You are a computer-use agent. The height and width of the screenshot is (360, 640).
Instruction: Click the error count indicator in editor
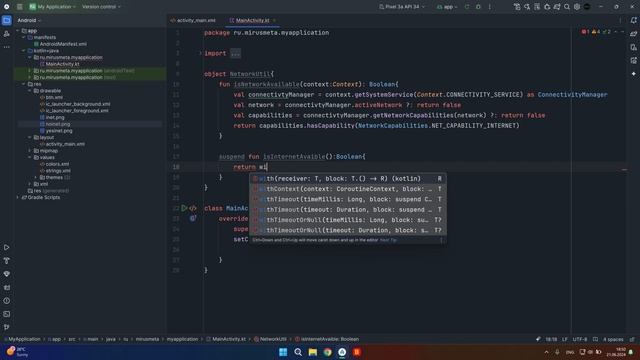(585, 32)
